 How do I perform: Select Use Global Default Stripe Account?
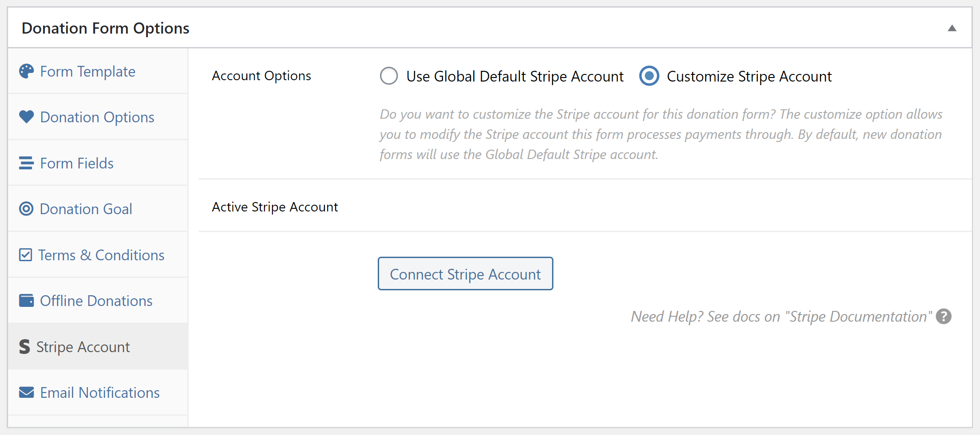(389, 76)
